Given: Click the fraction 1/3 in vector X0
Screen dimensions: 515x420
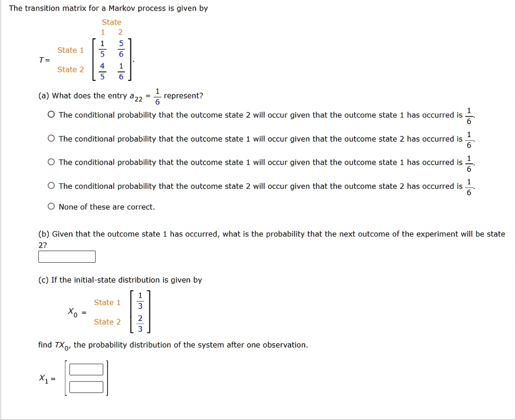Looking at the screenshot, I should click(140, 302).
